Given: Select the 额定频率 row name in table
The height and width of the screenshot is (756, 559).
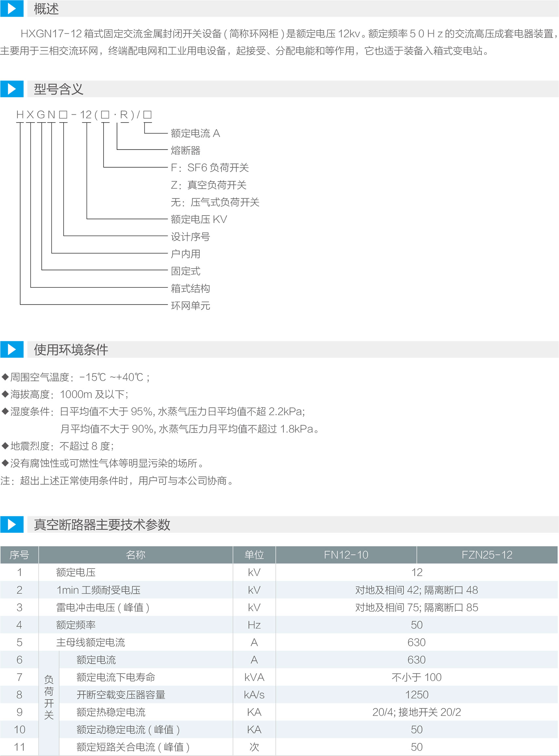Looking at the screenshot, I should (x=76, y=625).
